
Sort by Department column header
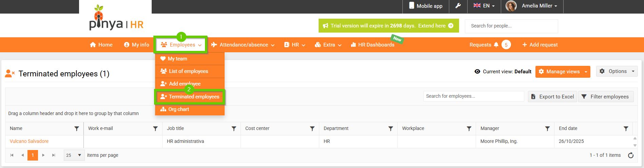(x=336, y=128)
